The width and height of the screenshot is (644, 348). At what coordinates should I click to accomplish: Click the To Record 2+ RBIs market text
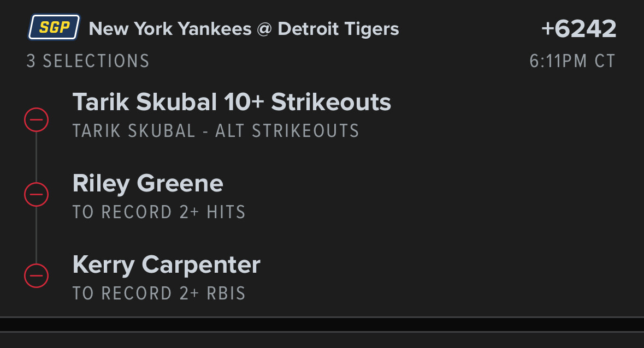pos(159,293)
